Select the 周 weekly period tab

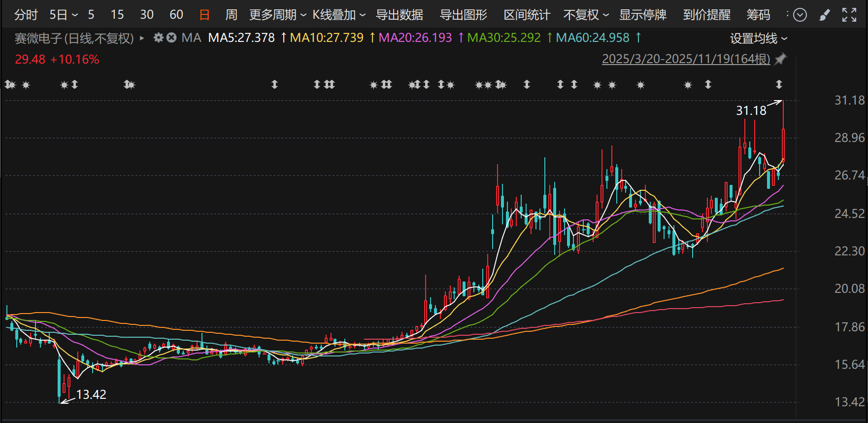coord(231,15)
